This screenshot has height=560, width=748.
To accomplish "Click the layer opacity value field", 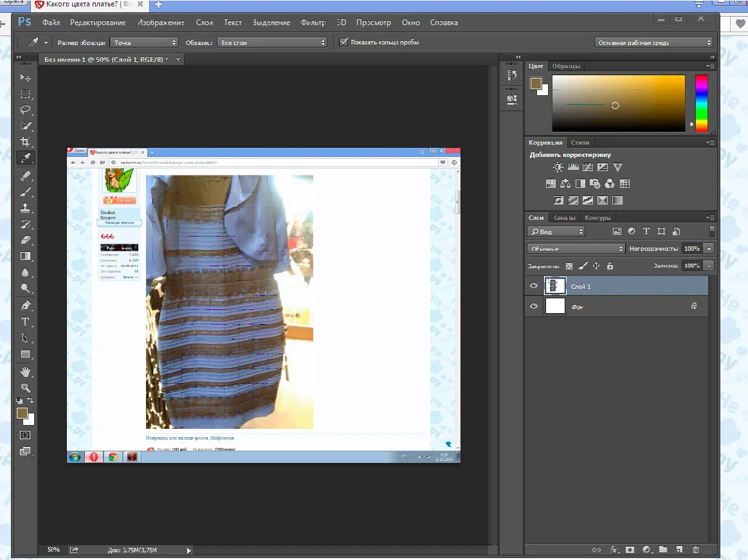I will click(x=691, y=248).
